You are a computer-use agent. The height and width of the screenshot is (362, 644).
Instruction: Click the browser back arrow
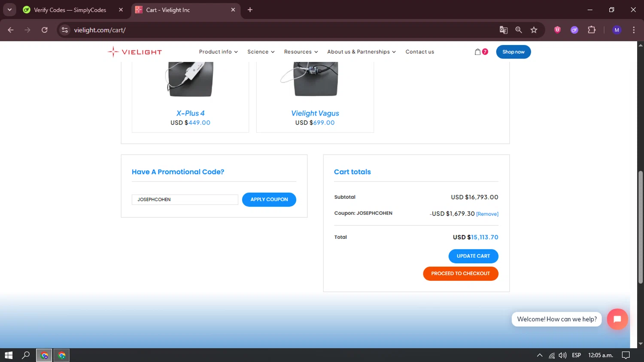coord(11,30)
